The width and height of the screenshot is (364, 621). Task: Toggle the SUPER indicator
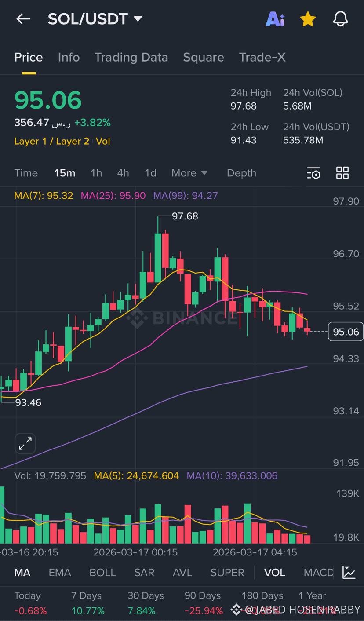point(227,572)
